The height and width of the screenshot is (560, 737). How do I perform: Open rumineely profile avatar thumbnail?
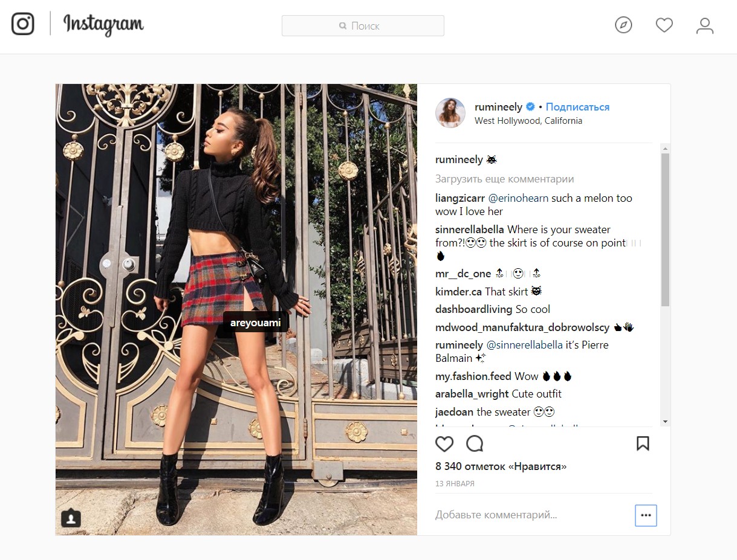click(450, 113)
